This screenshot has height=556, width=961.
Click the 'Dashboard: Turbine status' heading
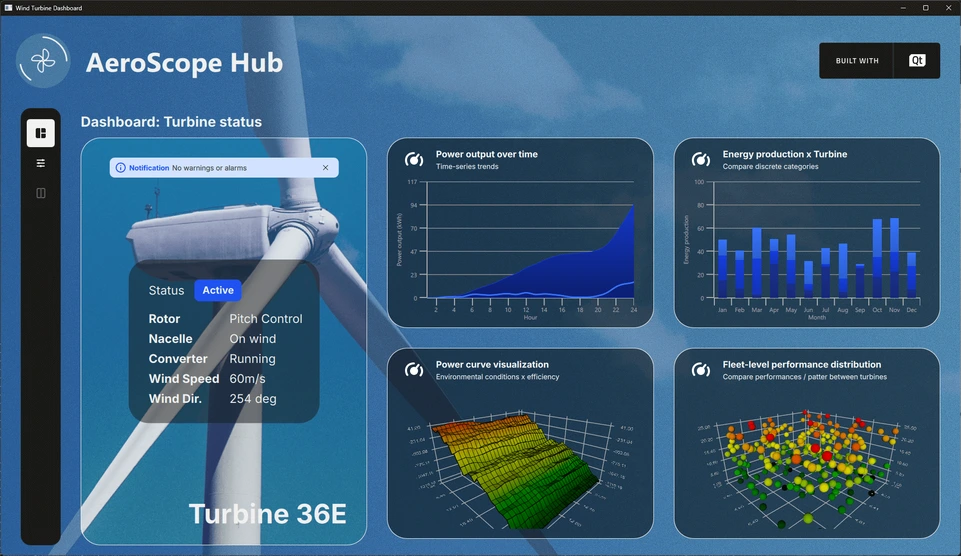pyautogui.click(x=171, y=122)
